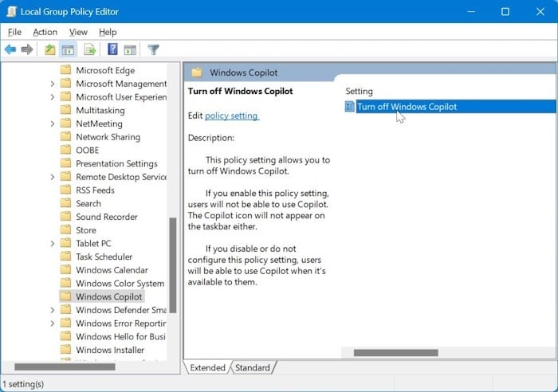Expand the Microsoft User Experience node
Viewport: 558px width, 392px height.
tap(53, 96)
